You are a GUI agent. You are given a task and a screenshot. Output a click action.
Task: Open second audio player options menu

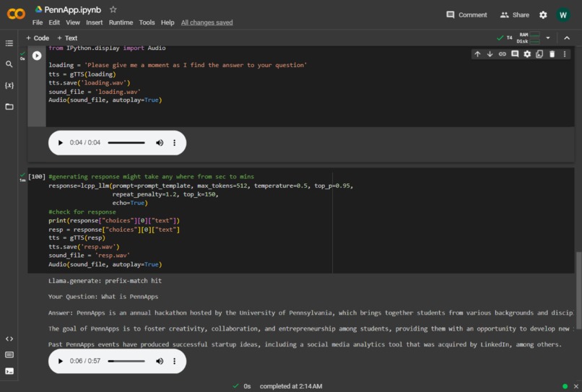pyautogui.click(x=175, y=361)
